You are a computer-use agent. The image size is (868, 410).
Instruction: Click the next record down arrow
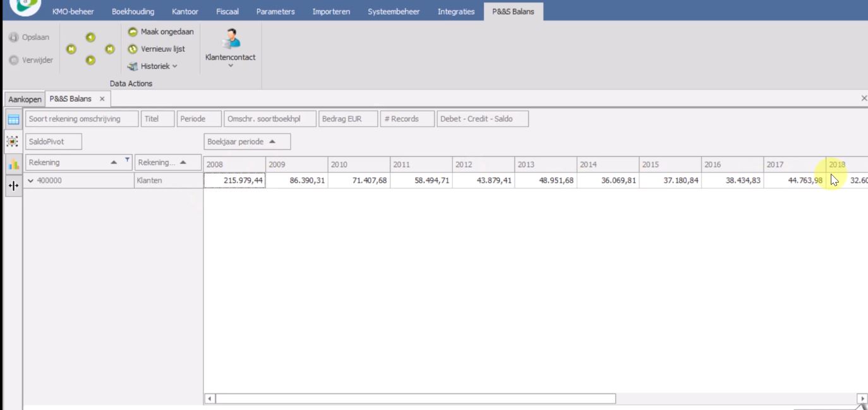[90, 60]
